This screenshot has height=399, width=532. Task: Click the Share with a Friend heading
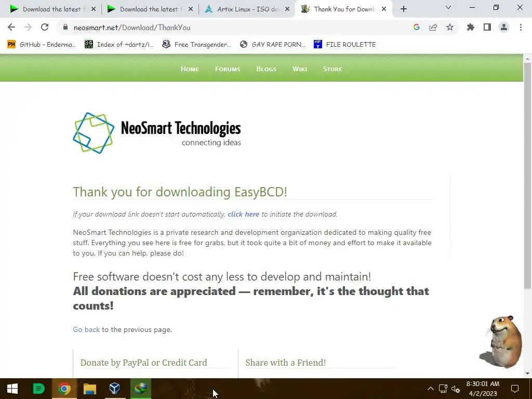(286, 363)
